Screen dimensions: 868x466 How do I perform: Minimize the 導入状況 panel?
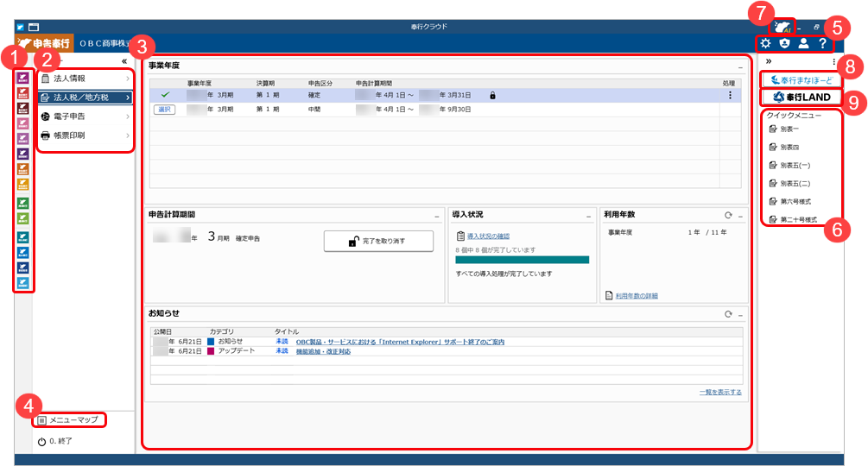click(x=588, y=217)
